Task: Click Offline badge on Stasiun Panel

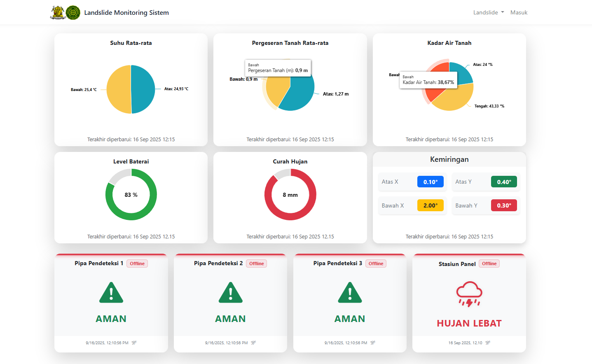Action: pos(489,264)
